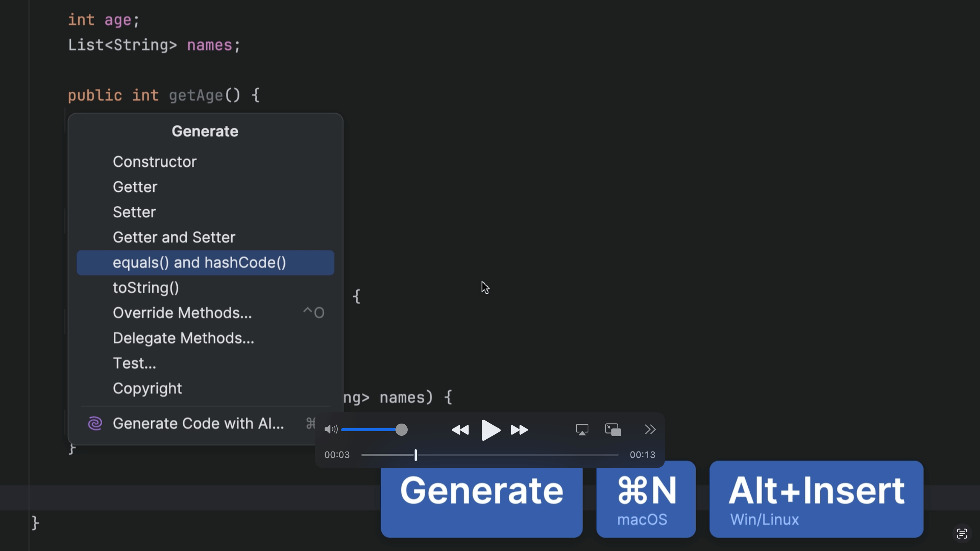Click the video timeline playhead
Screen dimensions: 980x551
[x=415, y=455]
